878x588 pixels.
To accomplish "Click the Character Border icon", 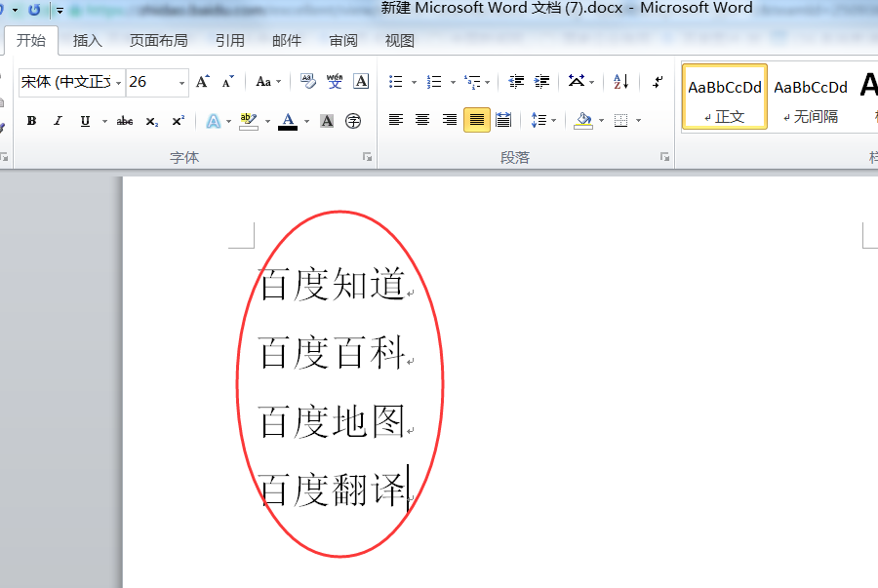I will pos(361,82).
